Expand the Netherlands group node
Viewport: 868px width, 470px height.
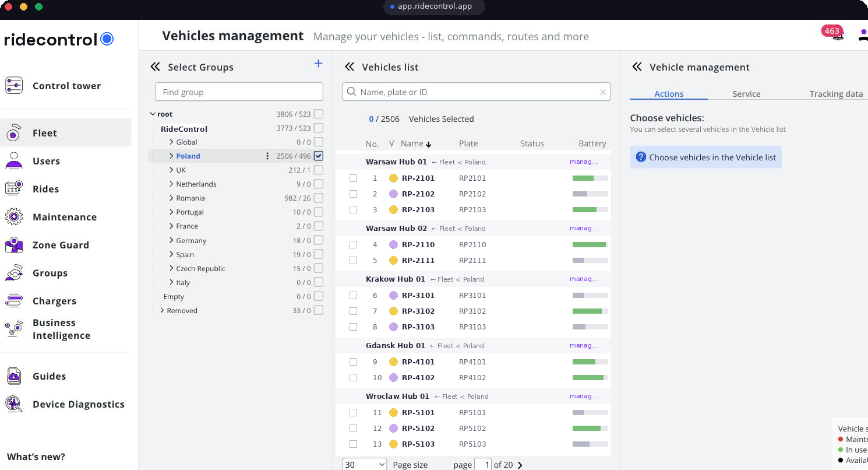(171, 184)
